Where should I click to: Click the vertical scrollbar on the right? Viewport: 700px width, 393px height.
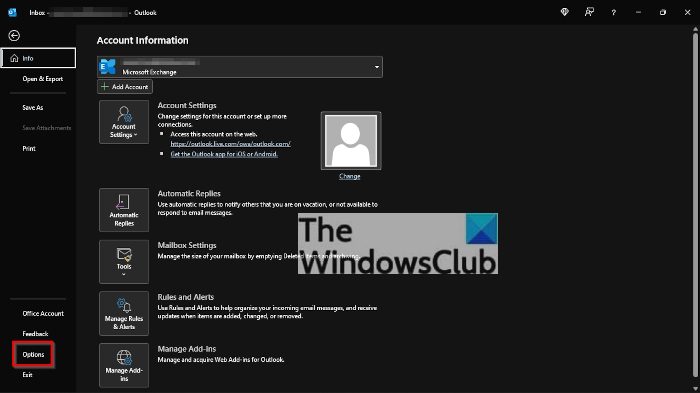(696, 205)
